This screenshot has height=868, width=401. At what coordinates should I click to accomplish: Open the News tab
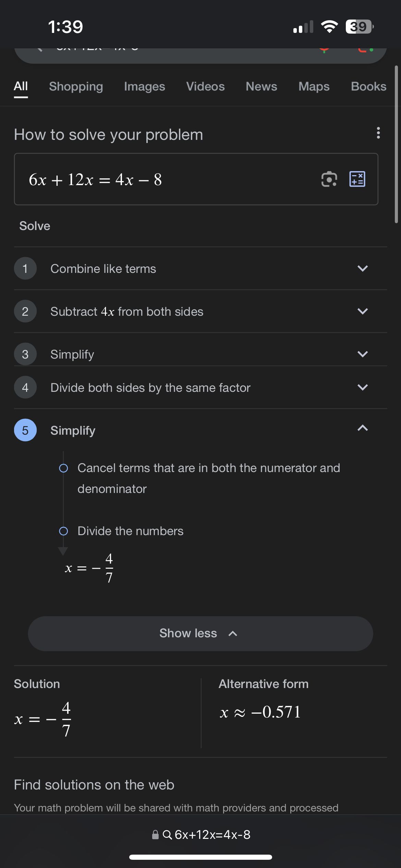click(261, 86)
